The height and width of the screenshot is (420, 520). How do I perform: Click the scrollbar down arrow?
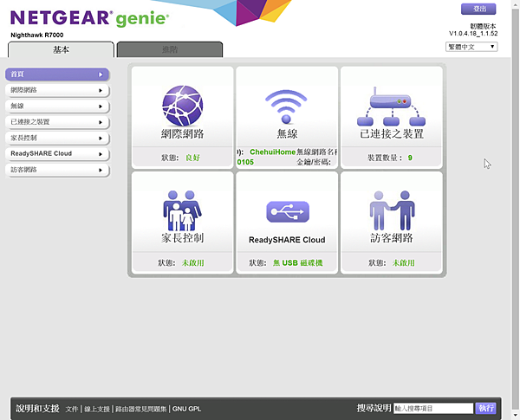pos(516,416)
